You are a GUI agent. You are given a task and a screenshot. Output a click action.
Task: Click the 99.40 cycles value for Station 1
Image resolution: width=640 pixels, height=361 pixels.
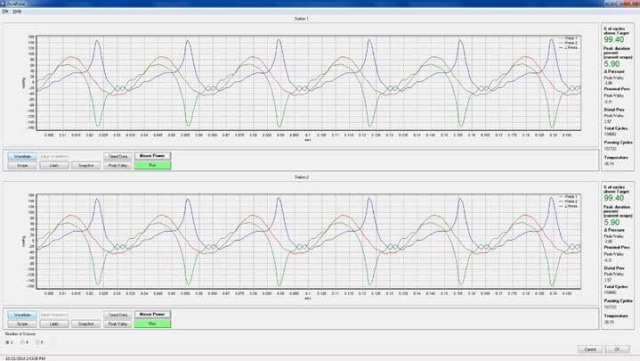tap(614, 40)
